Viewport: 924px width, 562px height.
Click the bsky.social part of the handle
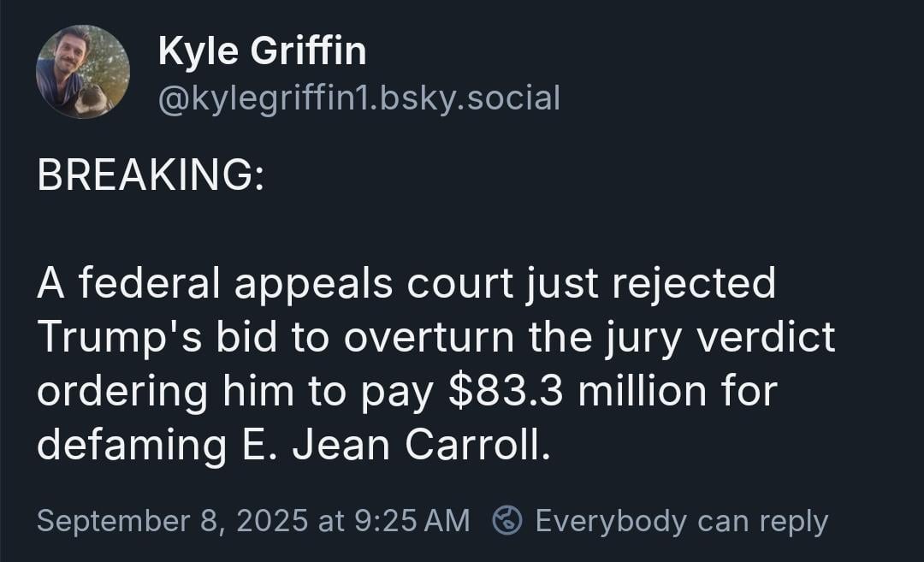tap(471, 98)
